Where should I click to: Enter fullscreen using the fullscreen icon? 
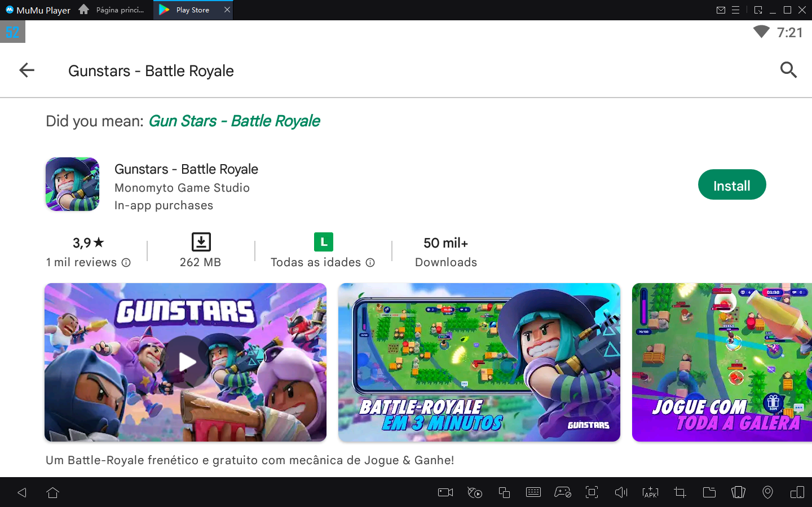tap(592, 492)
